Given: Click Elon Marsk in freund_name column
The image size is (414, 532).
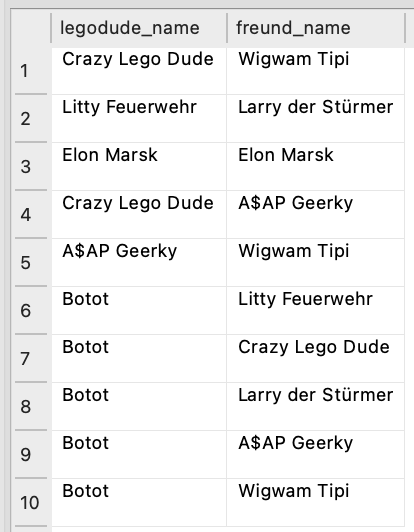Looking at the screenshot, I should (x=316, y=167).
